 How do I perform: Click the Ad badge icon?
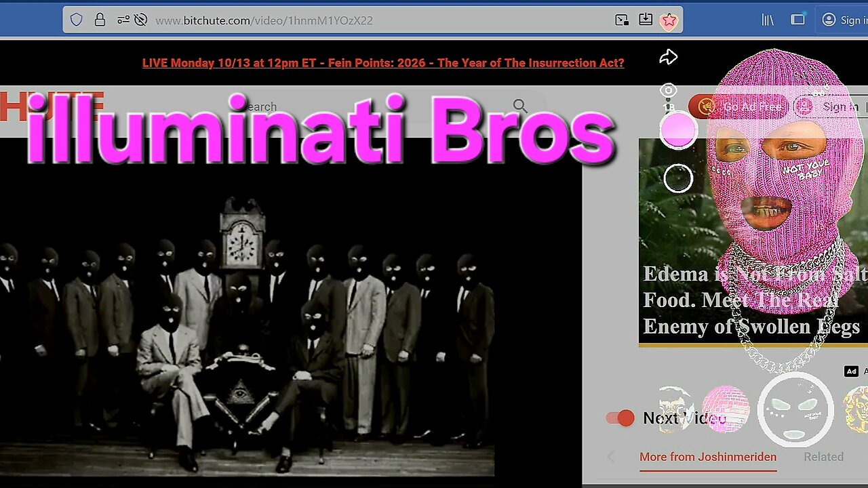(851, 371)
